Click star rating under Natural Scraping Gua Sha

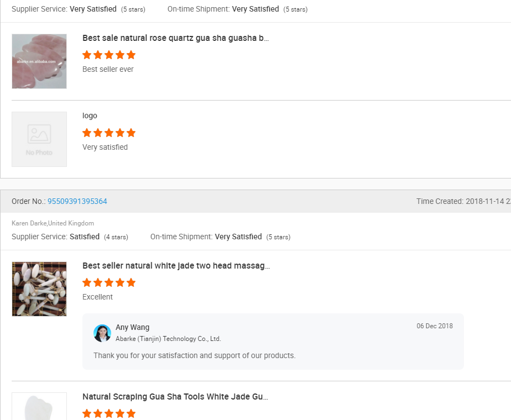coord(109,413)
